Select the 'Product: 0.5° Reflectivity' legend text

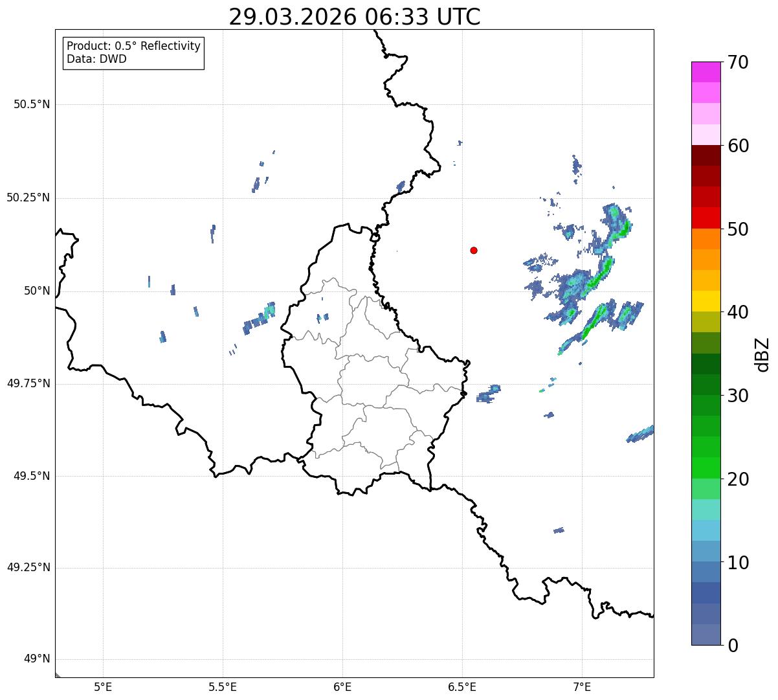point(133,47)
